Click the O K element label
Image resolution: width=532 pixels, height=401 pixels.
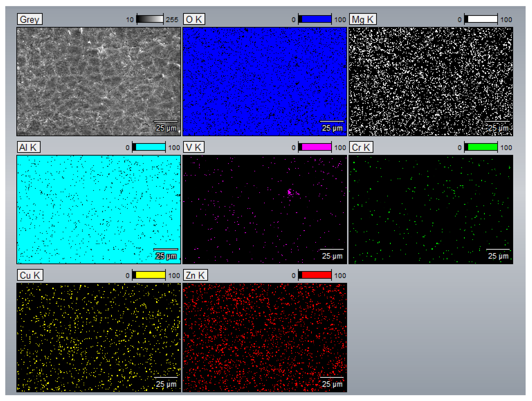point(194,19)
